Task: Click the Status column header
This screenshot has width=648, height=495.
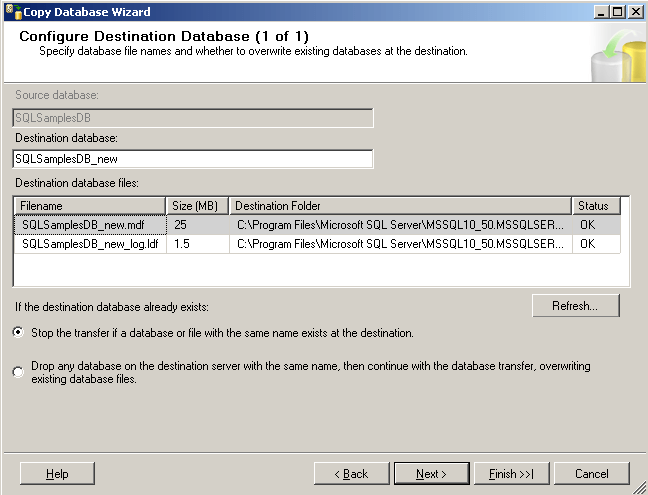Action: [596, 206]
